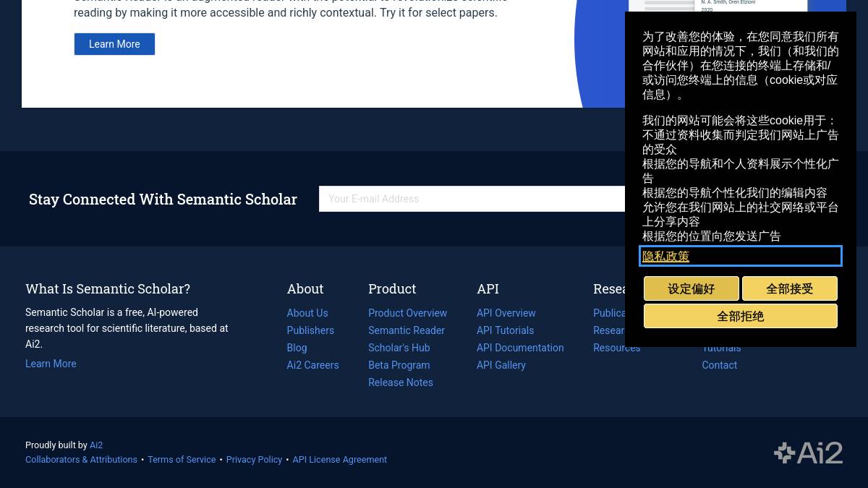Open Collaborators & Attributions link

coord(81,460)
